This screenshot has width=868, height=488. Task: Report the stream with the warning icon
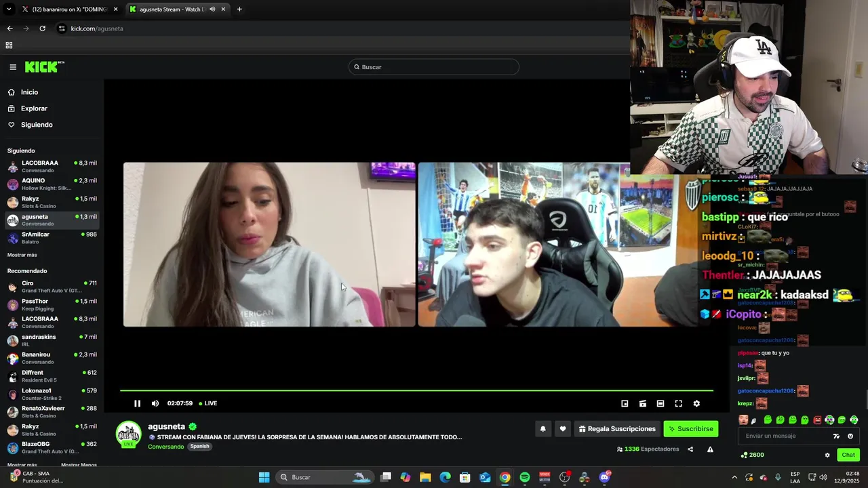(x=710, y=449)
